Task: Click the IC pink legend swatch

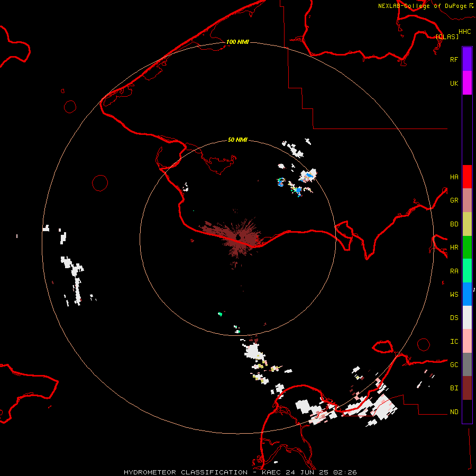Action: [x=467, y=341]
